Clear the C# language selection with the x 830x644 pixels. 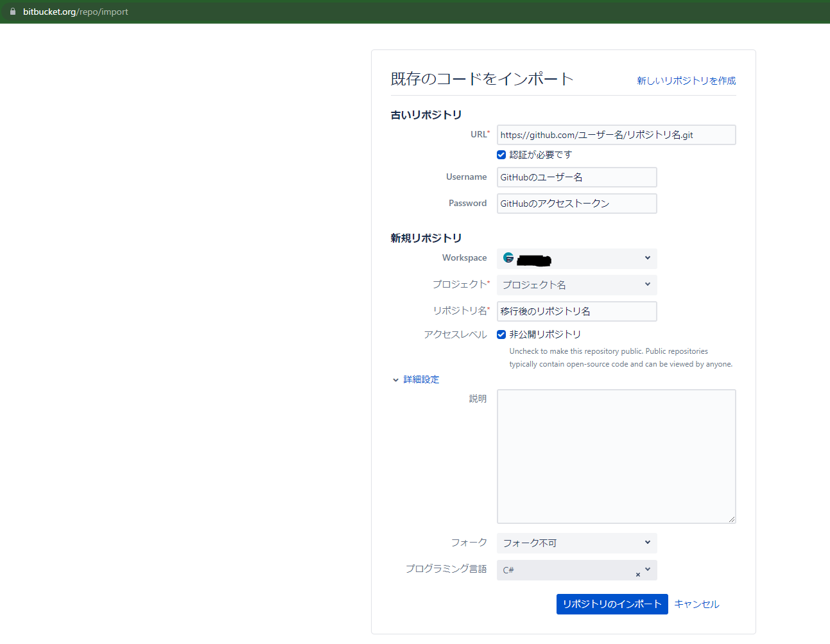point(637,575)
